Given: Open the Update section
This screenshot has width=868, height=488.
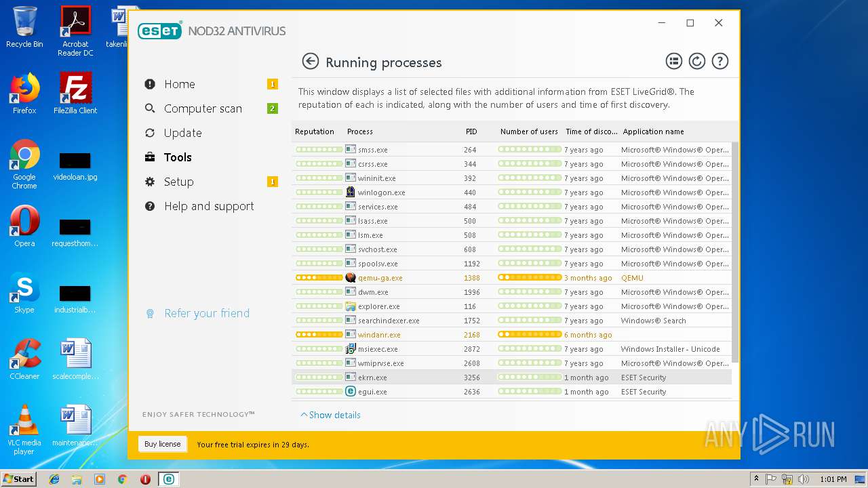Looking at the screenshot, I should [182, 133].
